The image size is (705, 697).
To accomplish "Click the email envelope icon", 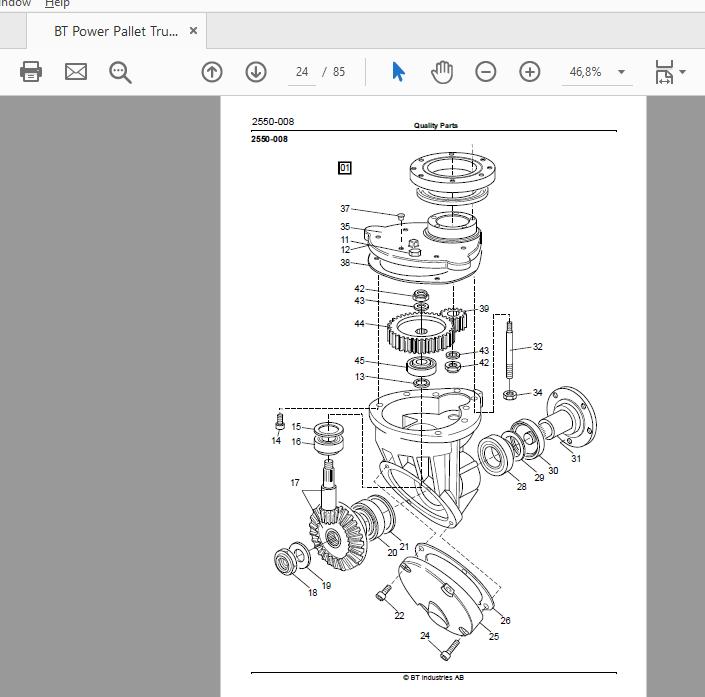I will click(76, 72).
